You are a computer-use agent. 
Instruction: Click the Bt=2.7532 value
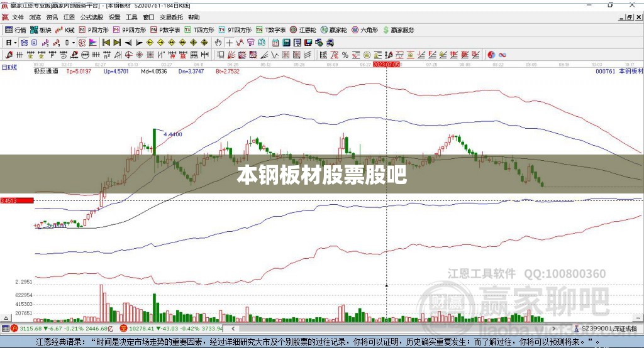click(x=228, y=72)
